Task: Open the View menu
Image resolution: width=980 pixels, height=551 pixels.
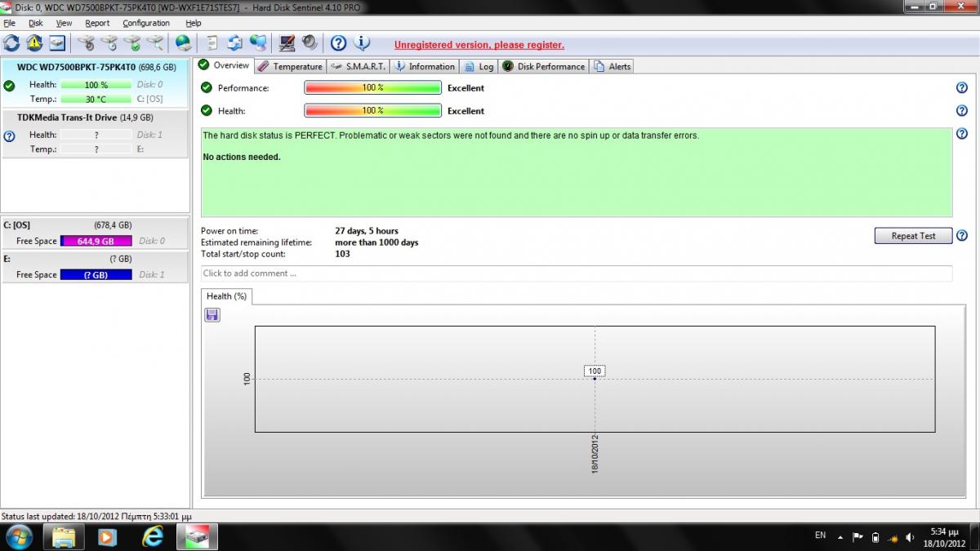Action: click(x=64, y=23)
